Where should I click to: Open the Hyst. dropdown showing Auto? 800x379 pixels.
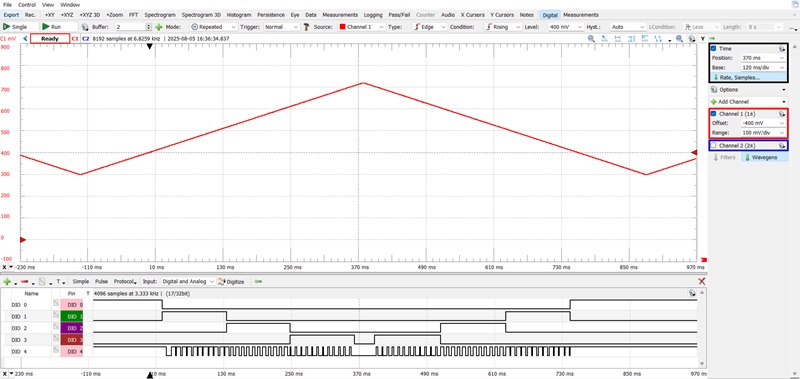(x=628, y=27)
